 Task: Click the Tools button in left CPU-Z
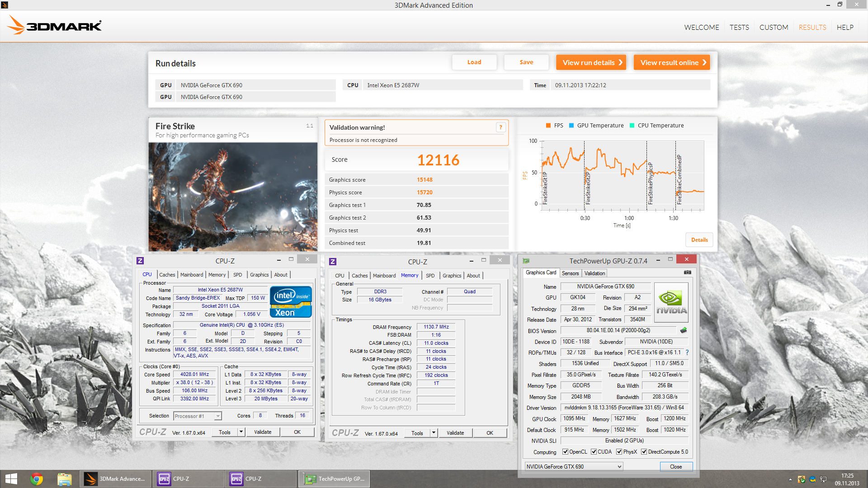click(x=225, y=432)
